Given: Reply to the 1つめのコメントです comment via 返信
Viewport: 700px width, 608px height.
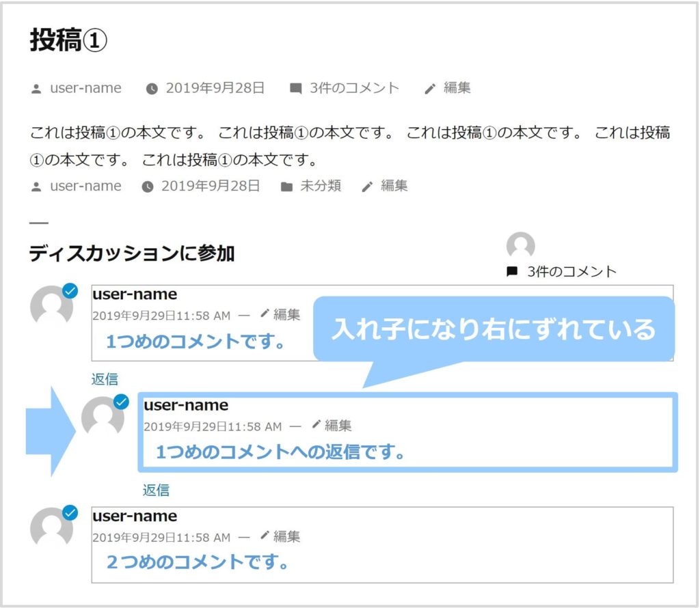Looking at the screenshot, I should click(105, 378).
